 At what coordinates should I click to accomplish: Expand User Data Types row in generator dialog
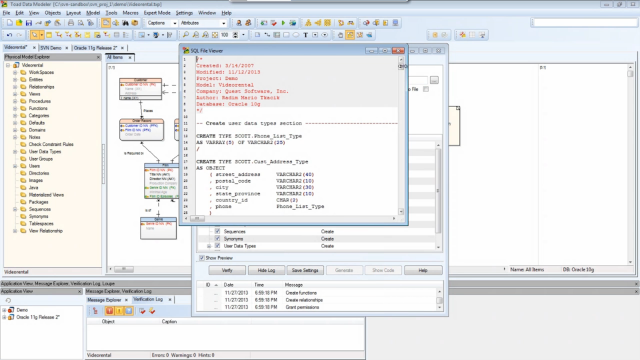pyautogui.click(x=209, y=246)
